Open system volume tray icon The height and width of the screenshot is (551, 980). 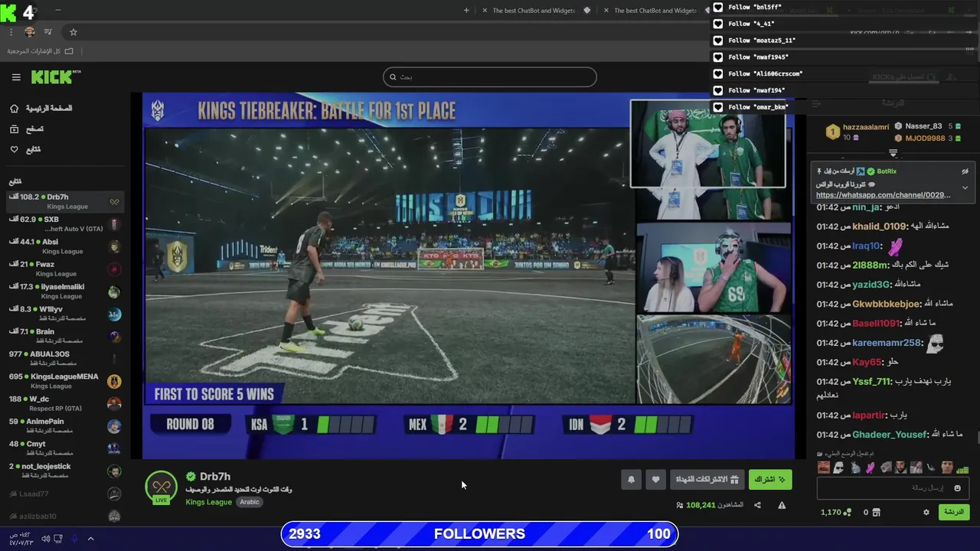pyautogui.click(x=45, y=539)
